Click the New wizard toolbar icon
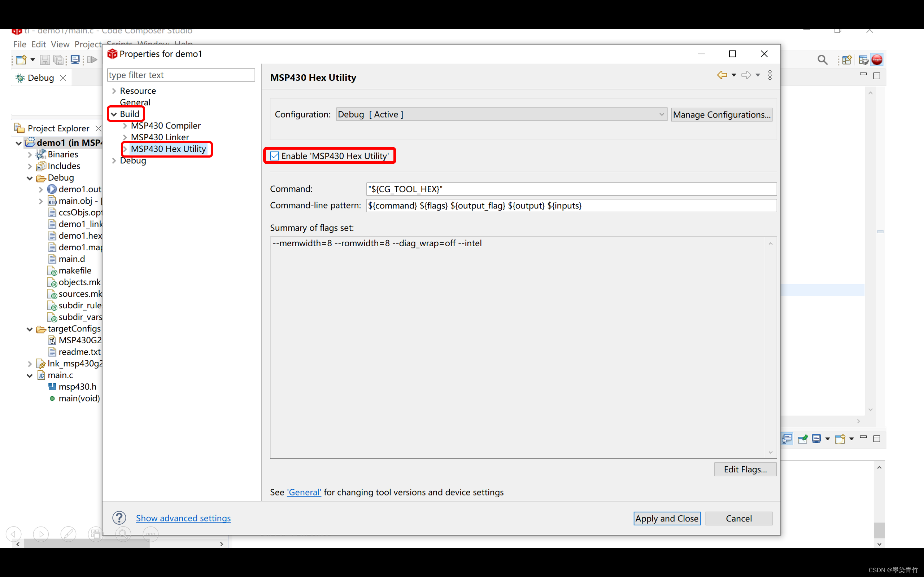The width and height of the screenshot is (924, 577). (21, 60)
